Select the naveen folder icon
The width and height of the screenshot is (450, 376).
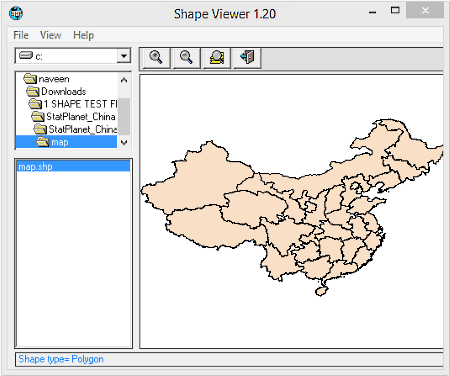(30, 79)
